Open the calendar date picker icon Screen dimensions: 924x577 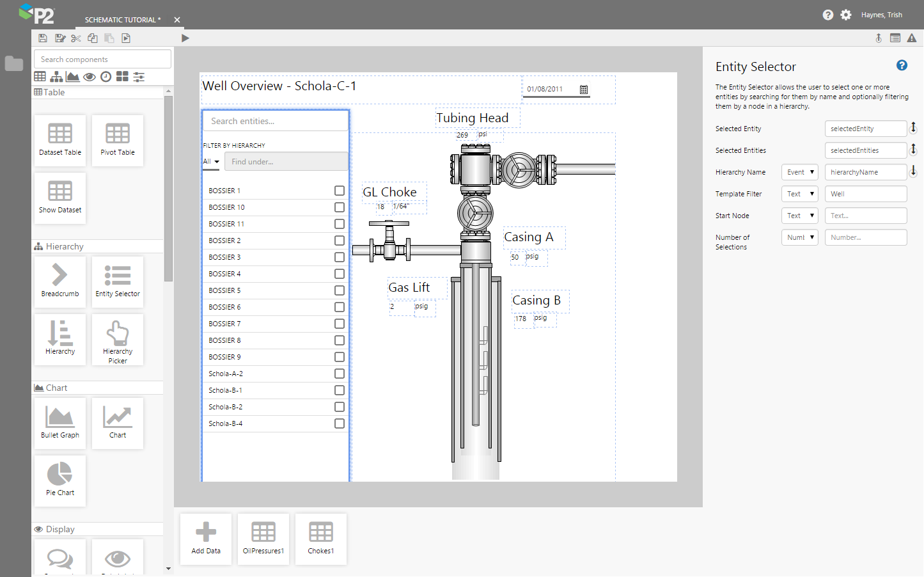click(583, 90)
